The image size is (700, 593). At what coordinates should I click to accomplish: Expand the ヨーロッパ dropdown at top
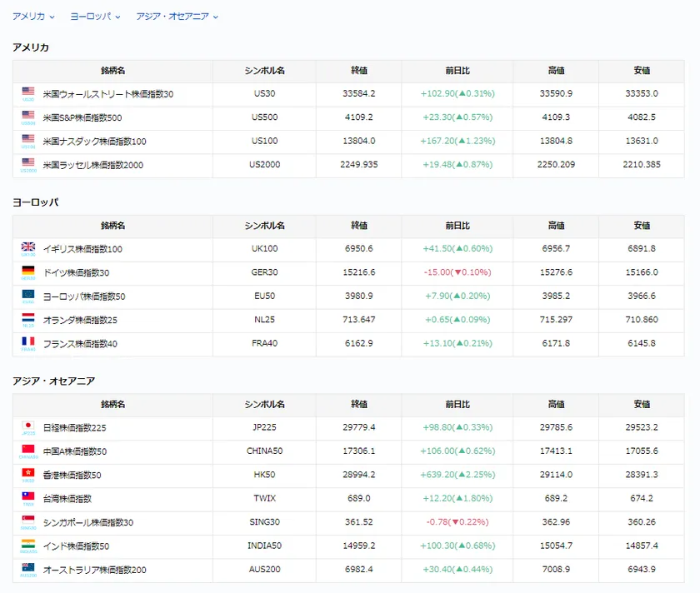(95, 17)
